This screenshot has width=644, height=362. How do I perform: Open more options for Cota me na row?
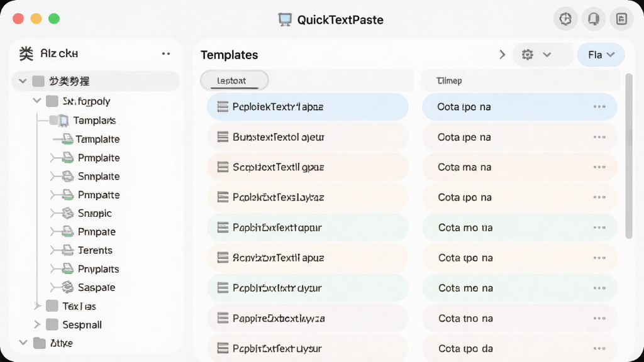[599, 288]
